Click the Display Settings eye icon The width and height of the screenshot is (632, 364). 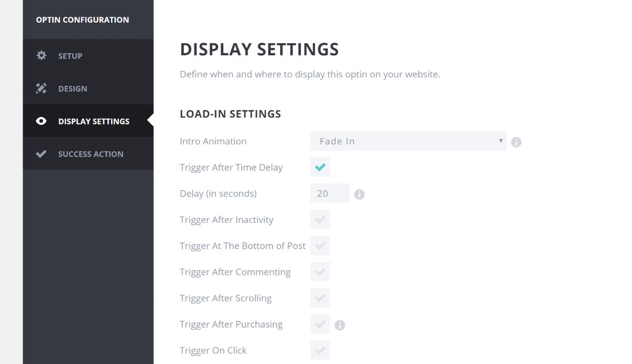[x=41, y=121]
